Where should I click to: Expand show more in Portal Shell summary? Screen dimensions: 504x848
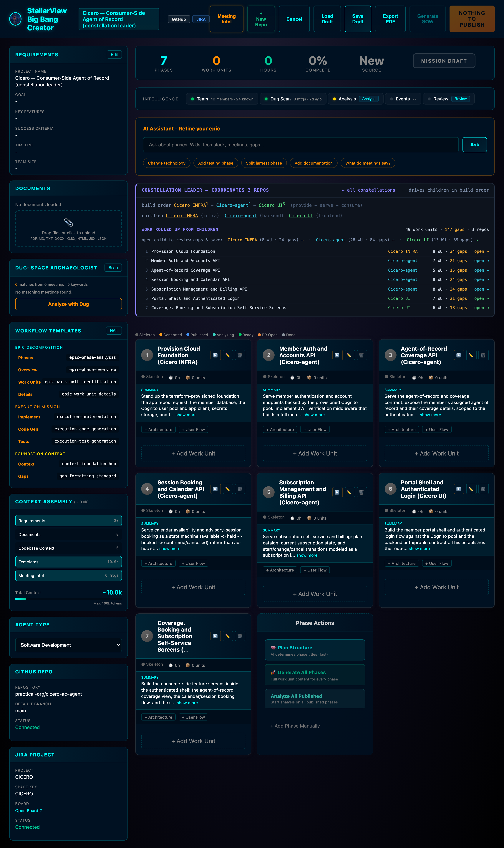(419, 549)
